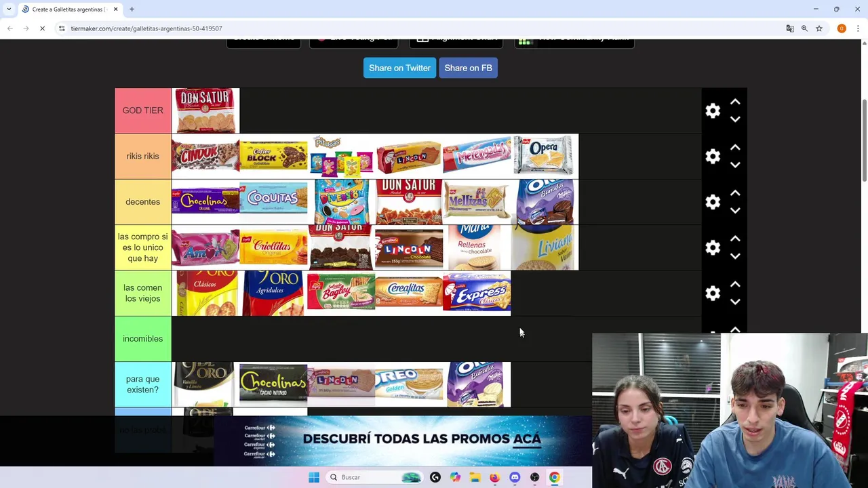This screenshot has width=868, height=488.
Task: Open settings gear for GOD TIER row
Action: click(x=713, y=111)
